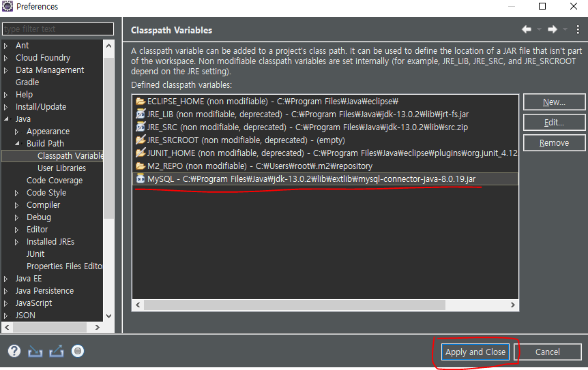Open the Properties Files Editor page
Screen dimensions: 588x370
(65, 266)
